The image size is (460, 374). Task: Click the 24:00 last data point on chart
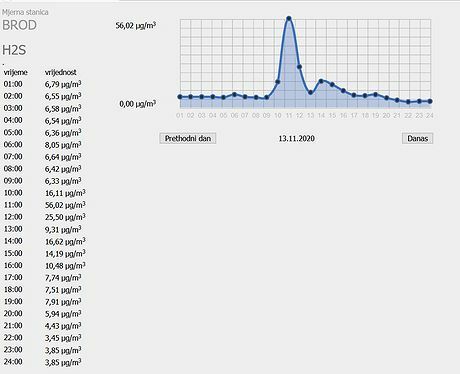pos(430,101)
